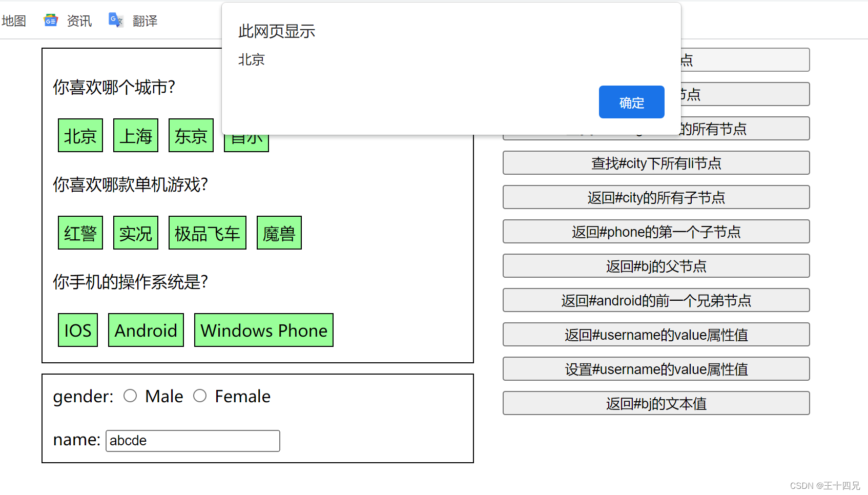The image size is (868, 495).
Task: Click 返回#android的前一个兄弟节点 button
Action: tap(656, 300)
